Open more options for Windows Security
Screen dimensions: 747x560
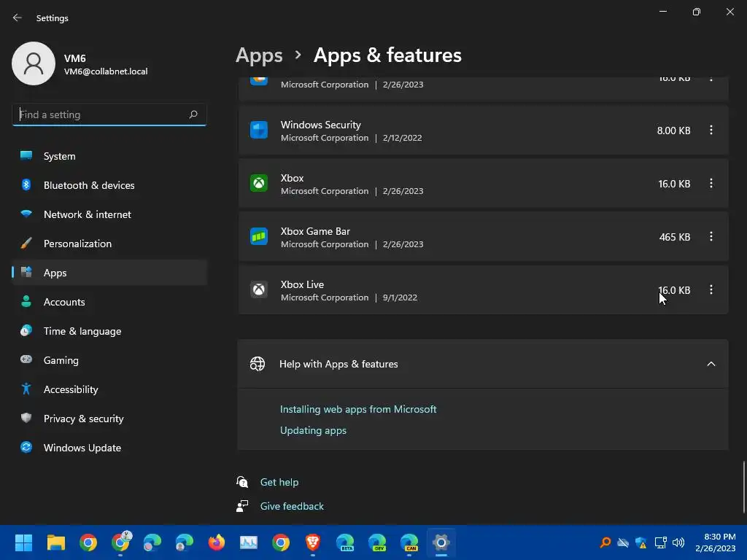click(711, 130)
